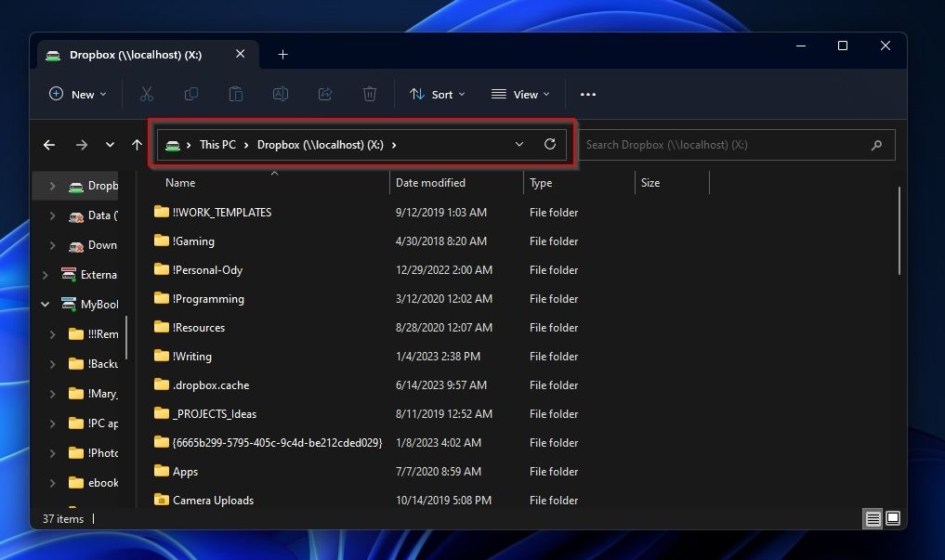Click inside the search Dropbox field
The image size is (945, 560).
[x=734, y=144]
